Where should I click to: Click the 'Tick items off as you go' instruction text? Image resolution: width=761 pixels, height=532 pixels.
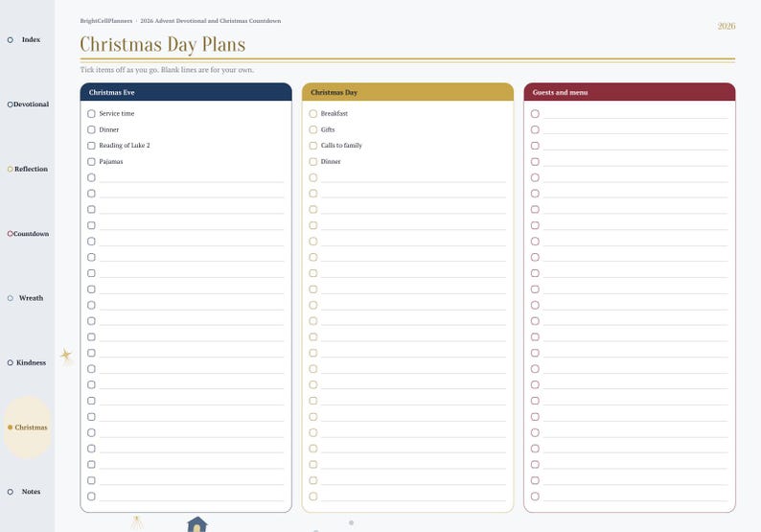click(x=167, y=70)
